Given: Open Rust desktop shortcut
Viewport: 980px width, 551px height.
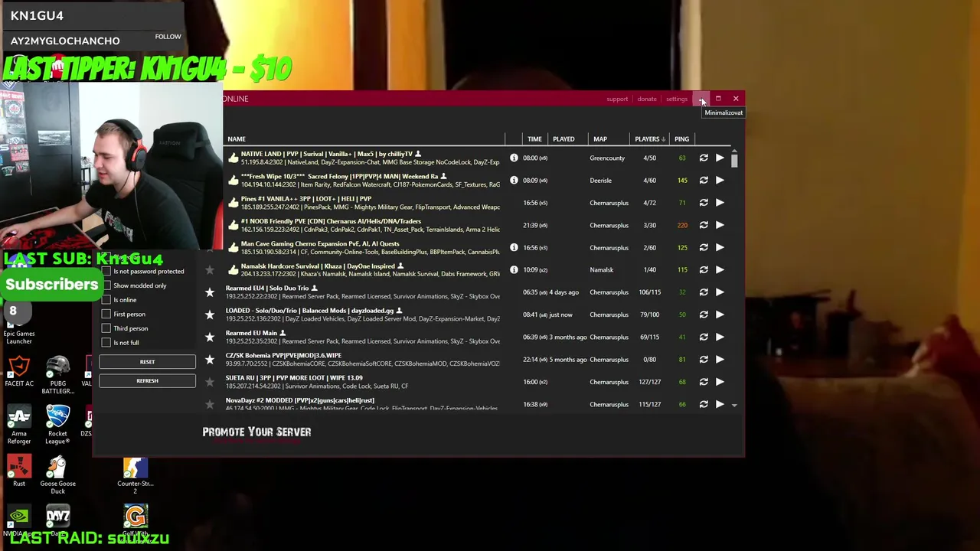Looking at the screenshot, I should pos(19,471).
